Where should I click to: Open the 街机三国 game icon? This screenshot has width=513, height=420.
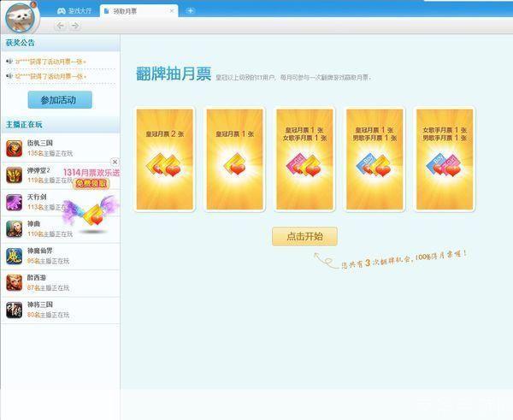[x=14, y=148]
